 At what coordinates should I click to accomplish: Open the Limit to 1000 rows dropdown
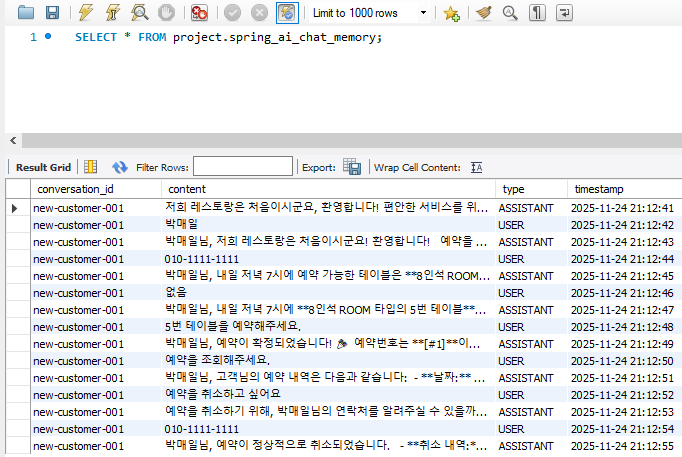point(369,13)
